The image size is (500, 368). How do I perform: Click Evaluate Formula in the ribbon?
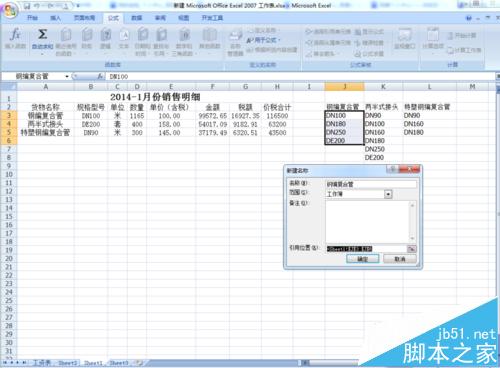[x=369, y=54]
